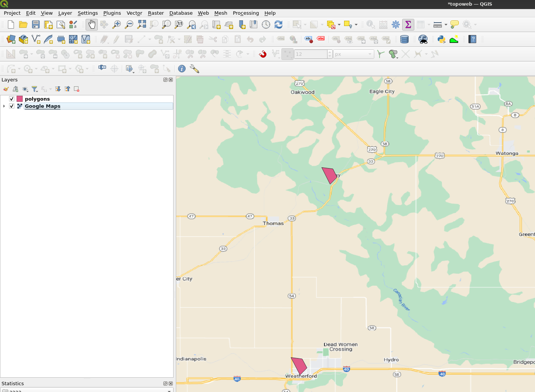The image size is (535, 392).
Task: Toggle visibility of Google Maps layer
Action: click(x=12, y=106)
